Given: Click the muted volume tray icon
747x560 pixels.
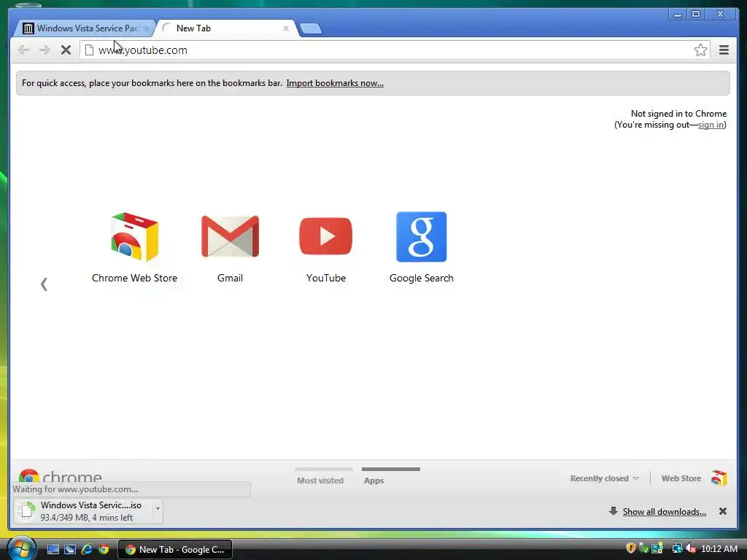Looking at the screenshot, I should (x=691, y=548).
